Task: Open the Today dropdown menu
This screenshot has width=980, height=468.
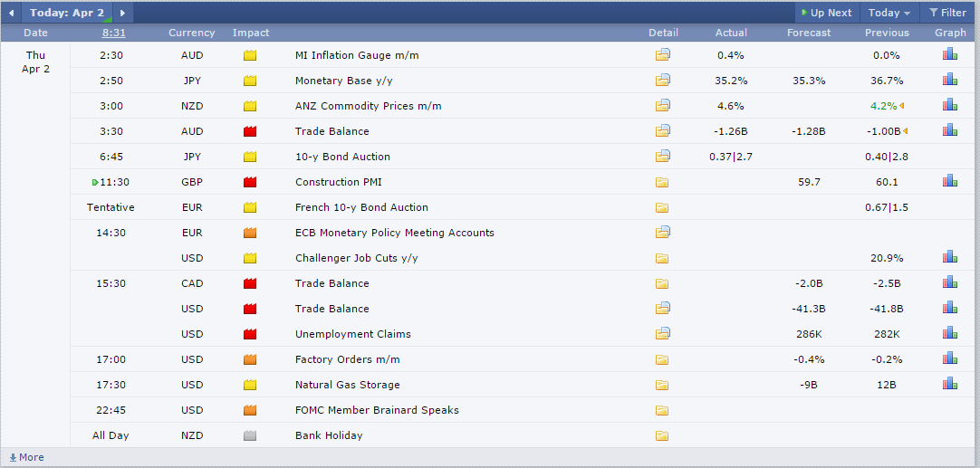Action: 889,13
